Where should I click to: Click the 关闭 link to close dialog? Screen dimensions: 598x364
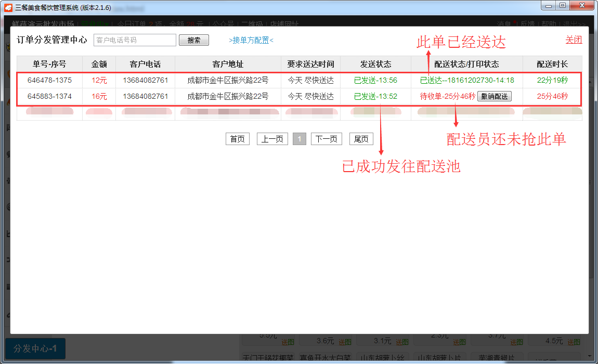pyautogui.click(x=574, y=40)
